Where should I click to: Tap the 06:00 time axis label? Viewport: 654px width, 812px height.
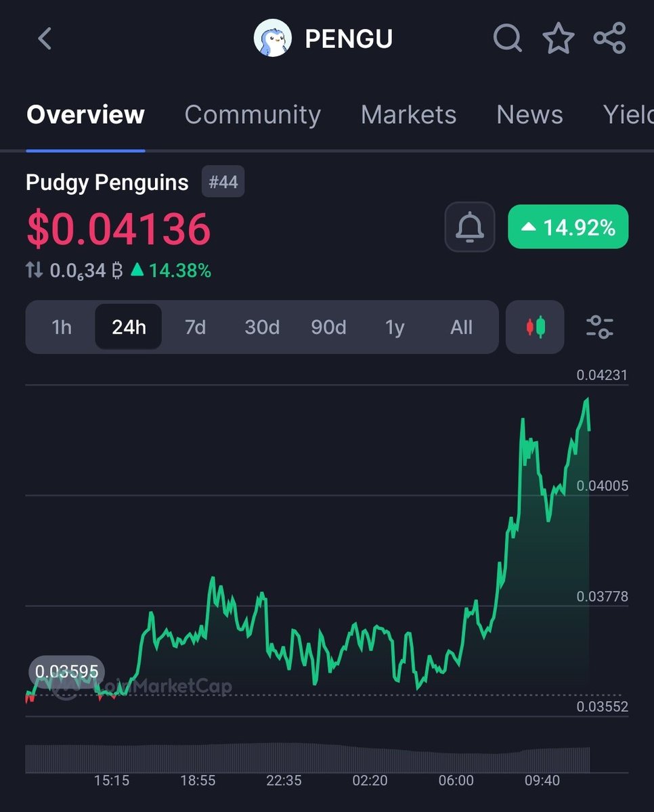coord(456,780)
